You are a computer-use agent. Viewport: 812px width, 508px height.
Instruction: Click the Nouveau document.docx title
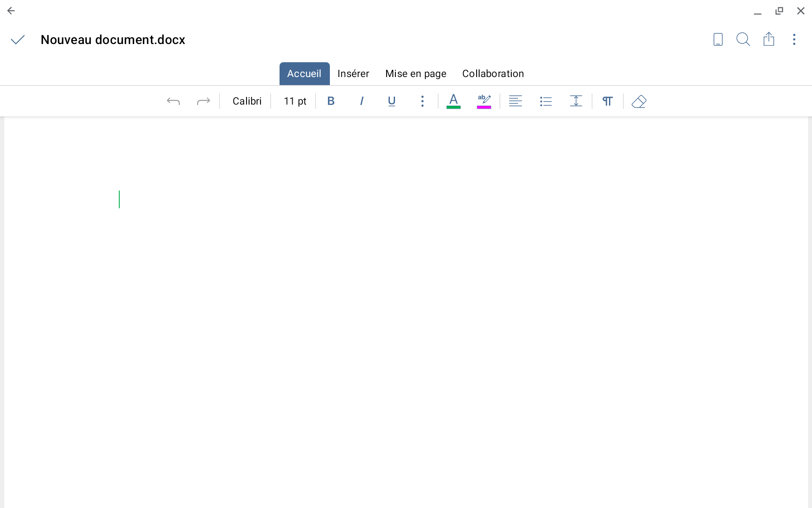[113, 40]
